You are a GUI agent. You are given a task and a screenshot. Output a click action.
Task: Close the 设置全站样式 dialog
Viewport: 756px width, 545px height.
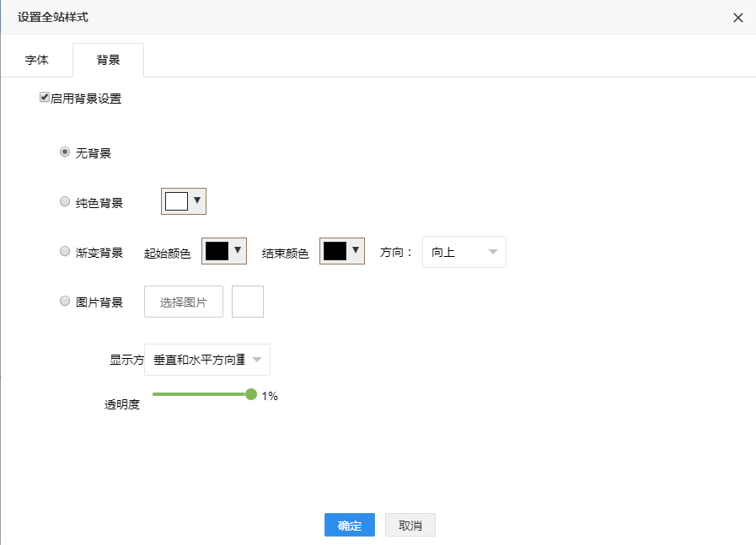pos(737,18)
